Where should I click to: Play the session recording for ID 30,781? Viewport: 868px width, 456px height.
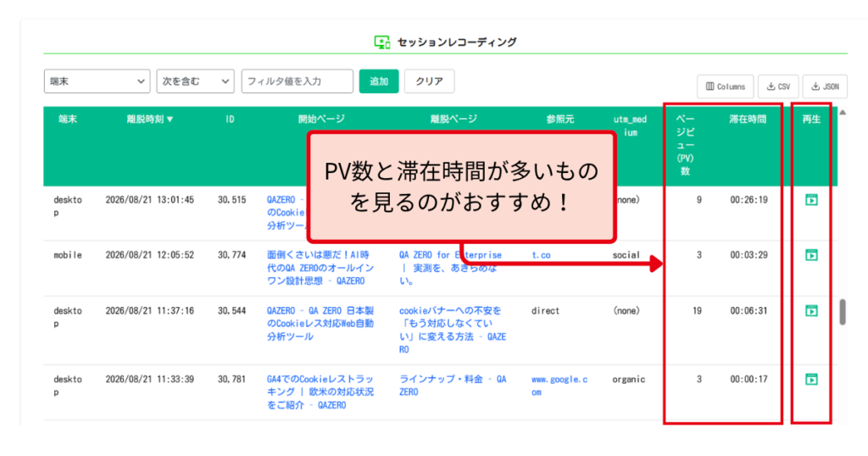pyautogui.click(x=811, y=380)
